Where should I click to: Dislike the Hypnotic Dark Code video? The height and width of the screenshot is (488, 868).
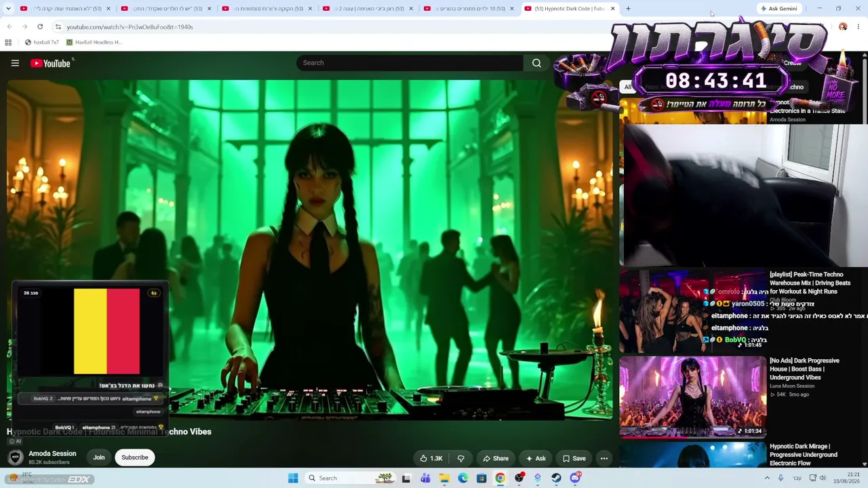461,458
